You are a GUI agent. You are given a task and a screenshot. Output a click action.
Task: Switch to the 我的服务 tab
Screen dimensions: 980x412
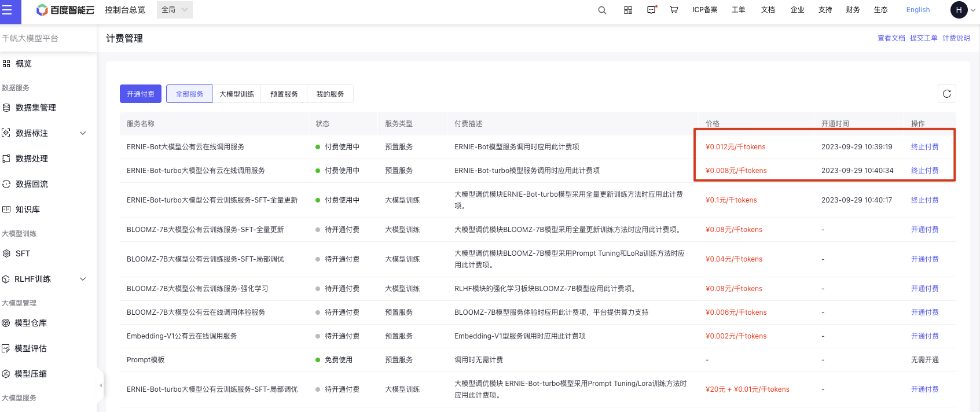(x=330, y=94)
